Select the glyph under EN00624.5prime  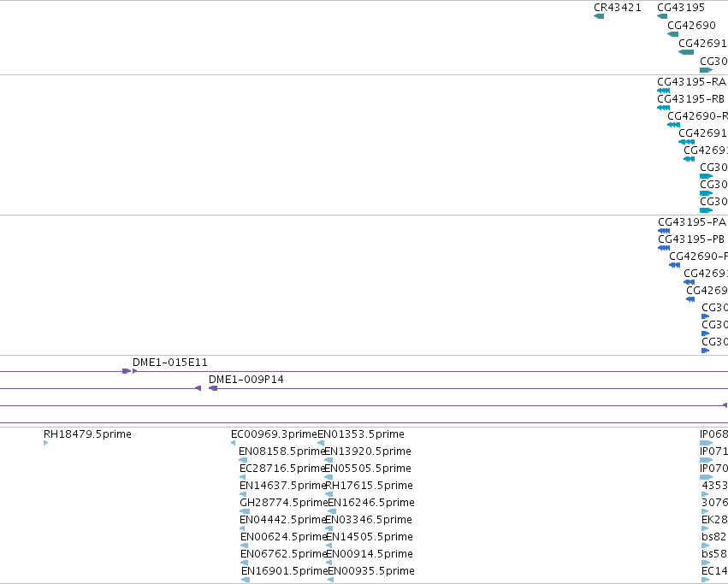click(x=244, y=546)
